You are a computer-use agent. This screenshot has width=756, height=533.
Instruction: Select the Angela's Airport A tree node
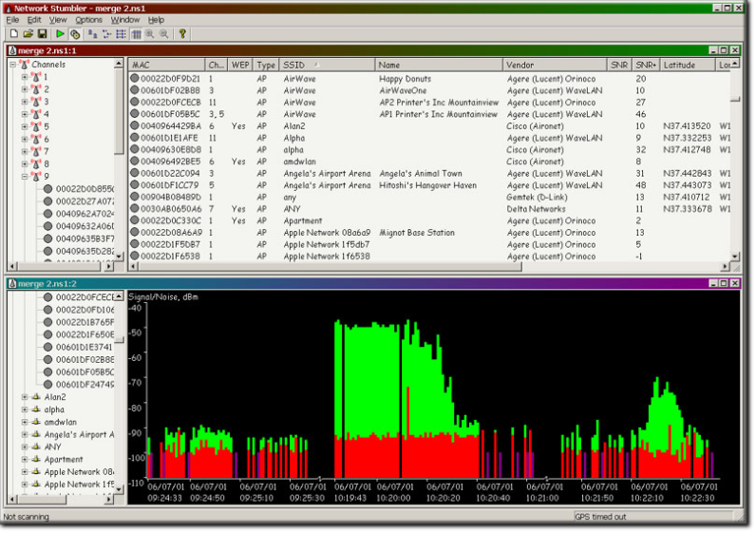point(79,434)
